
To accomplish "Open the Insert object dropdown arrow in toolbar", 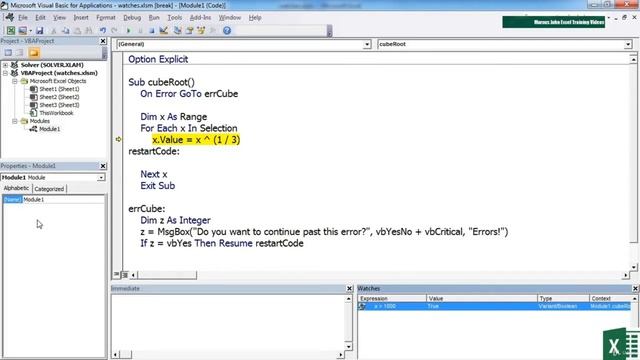I will (30, 31).
